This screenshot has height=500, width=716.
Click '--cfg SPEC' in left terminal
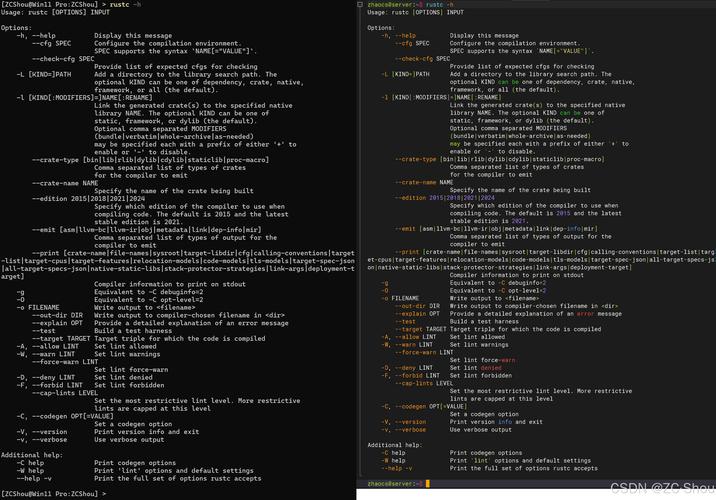(x=52, y=43)
